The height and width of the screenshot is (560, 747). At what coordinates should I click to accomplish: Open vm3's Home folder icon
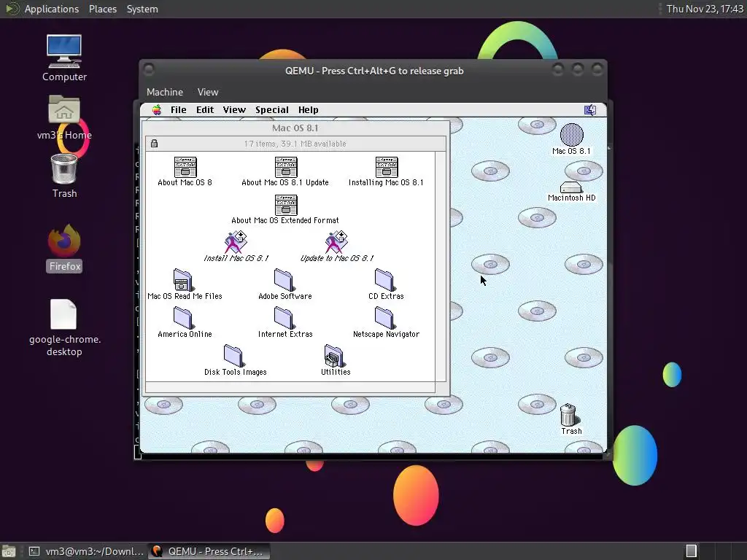(x=64, y=109)
